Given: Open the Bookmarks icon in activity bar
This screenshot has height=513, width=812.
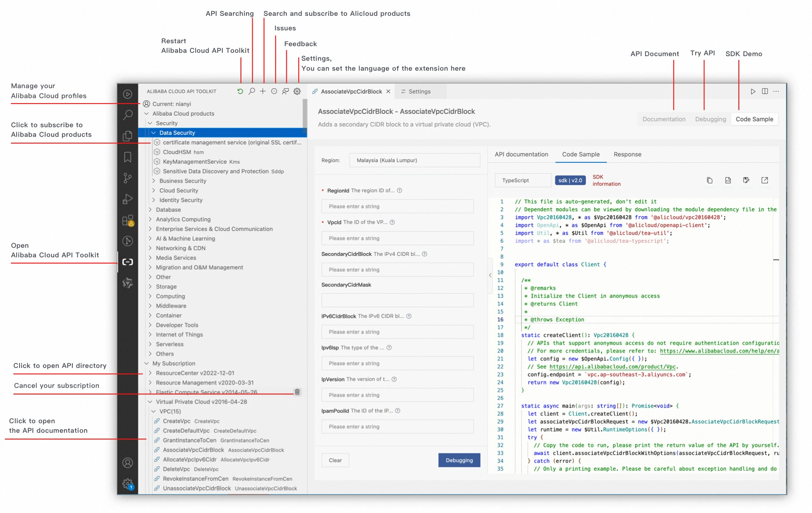Looking at the screenshot, I should (x=128, y=157).
